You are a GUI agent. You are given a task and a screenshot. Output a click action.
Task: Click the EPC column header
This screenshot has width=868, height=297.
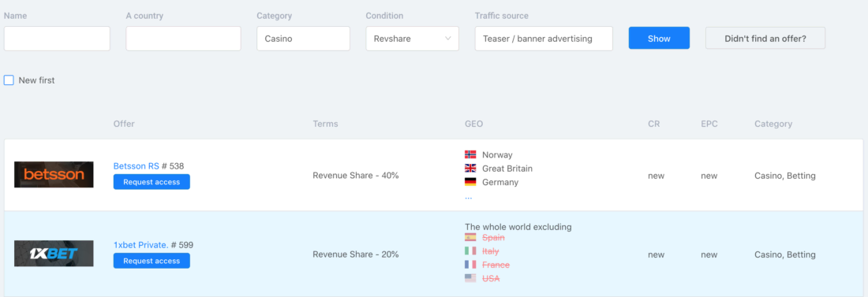(709, 124)
